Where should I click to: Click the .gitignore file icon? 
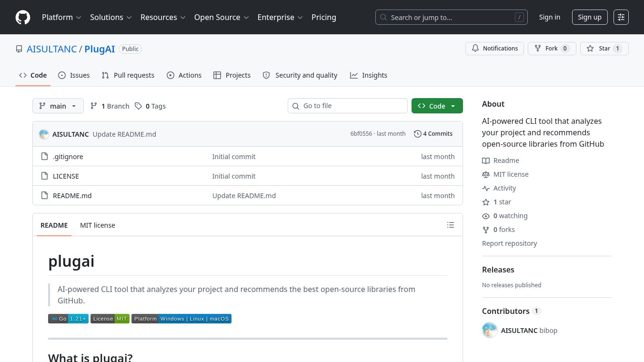(x=44, y=156)
